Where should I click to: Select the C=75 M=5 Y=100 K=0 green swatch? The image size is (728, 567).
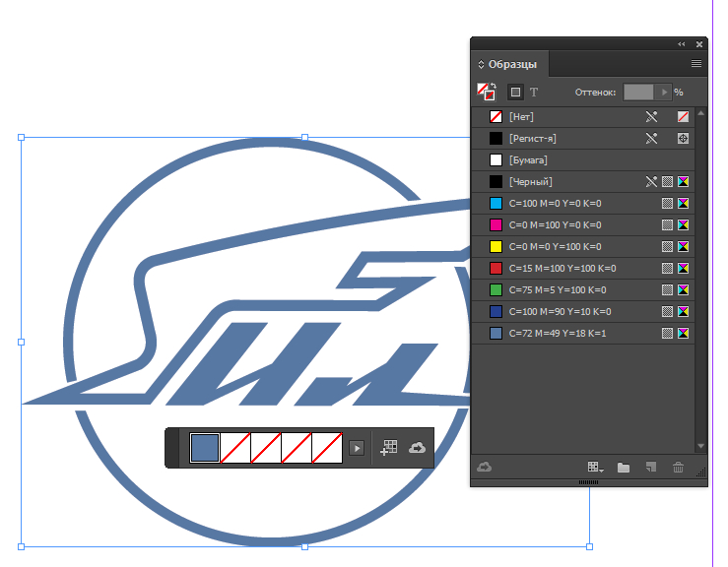582,290
